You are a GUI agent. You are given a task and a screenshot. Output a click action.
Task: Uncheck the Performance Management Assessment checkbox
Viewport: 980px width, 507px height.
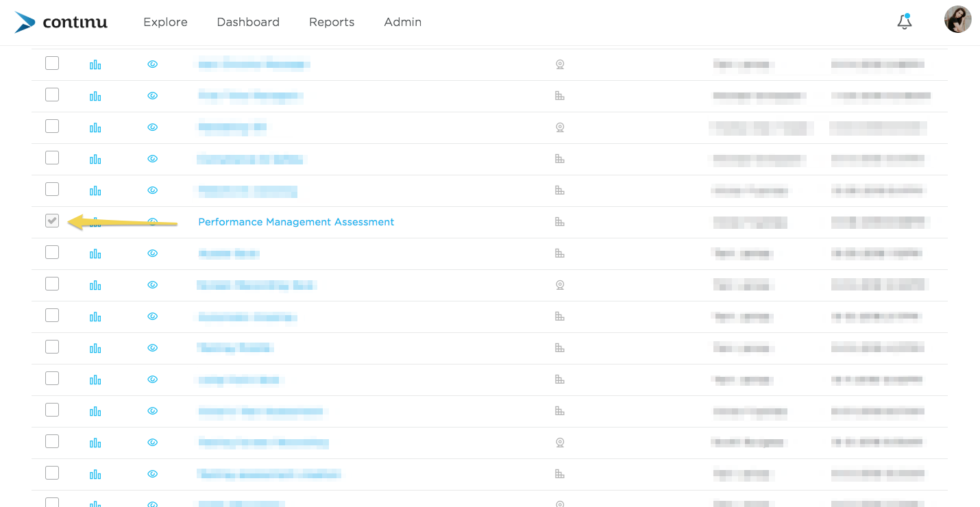(x=52, y=221)
